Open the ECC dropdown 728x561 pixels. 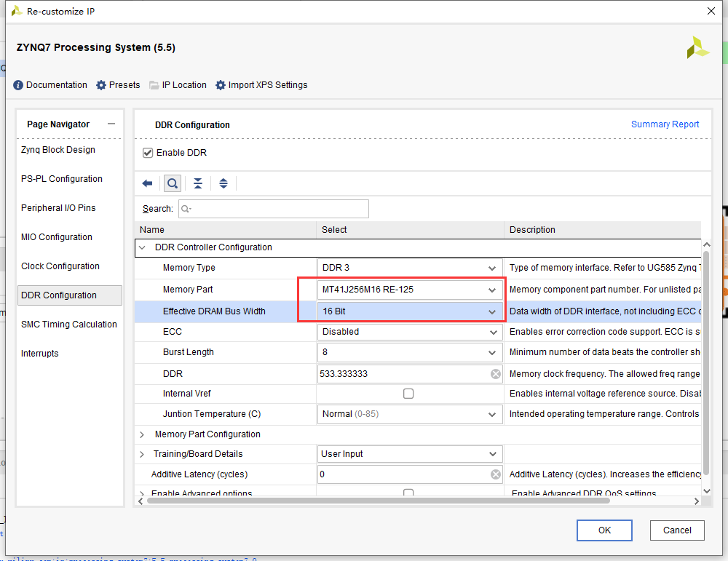tap(410, 332)
